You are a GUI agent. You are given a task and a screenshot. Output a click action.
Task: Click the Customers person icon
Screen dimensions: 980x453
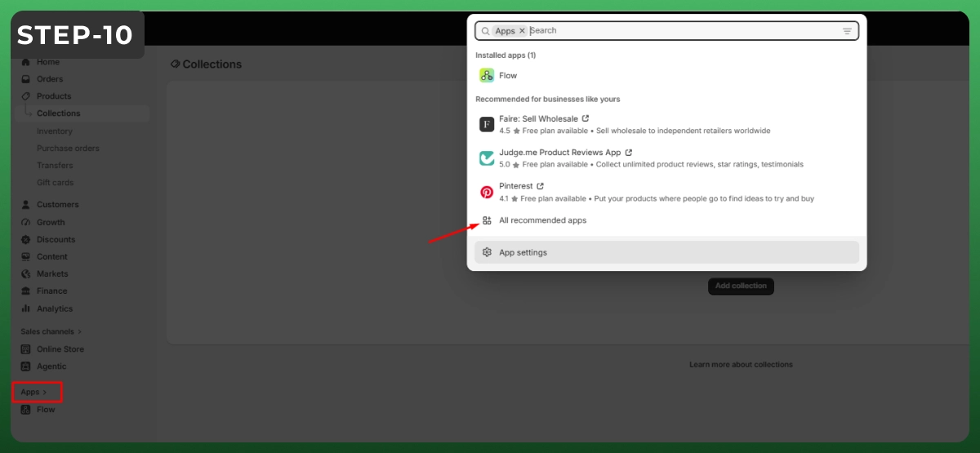(25, 205)
